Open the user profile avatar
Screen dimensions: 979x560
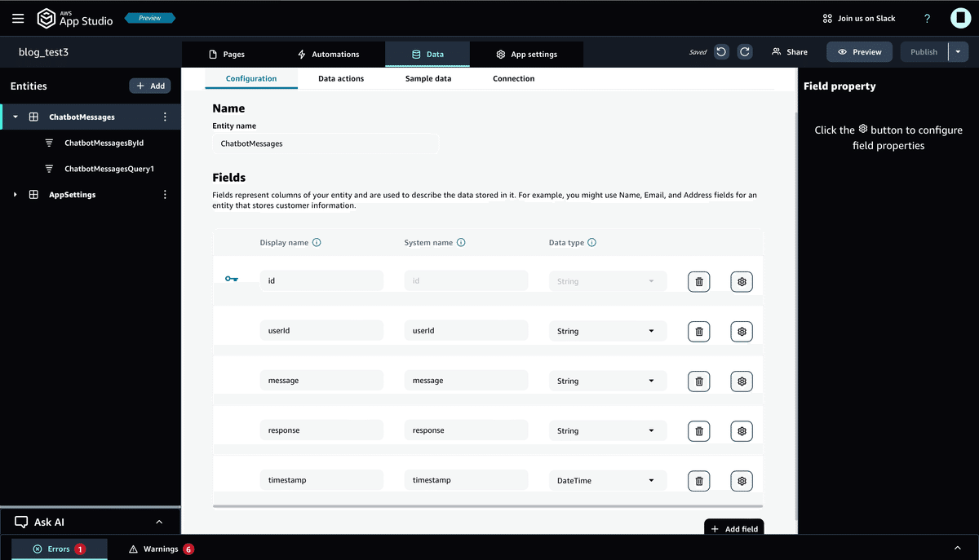(960, 18)
